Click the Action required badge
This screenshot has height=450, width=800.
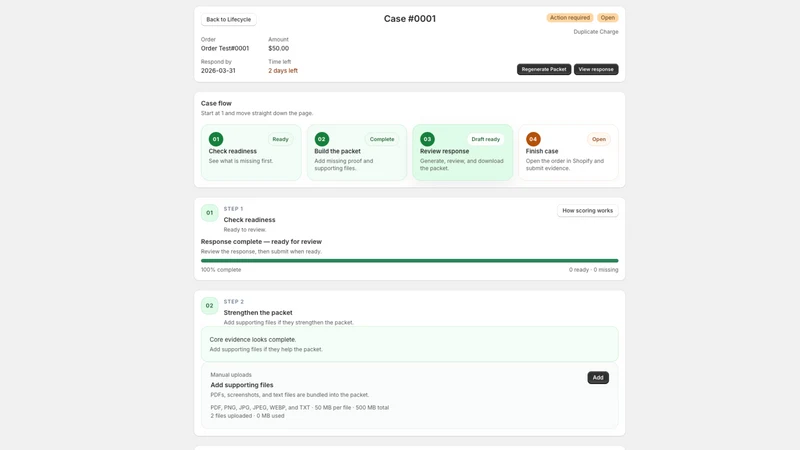[569, 18]
